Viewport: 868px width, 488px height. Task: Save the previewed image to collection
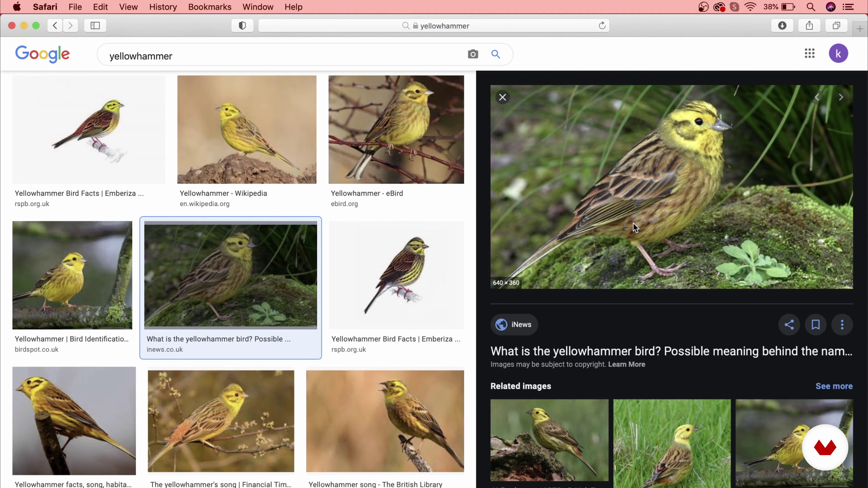click(x=815, y=324)
